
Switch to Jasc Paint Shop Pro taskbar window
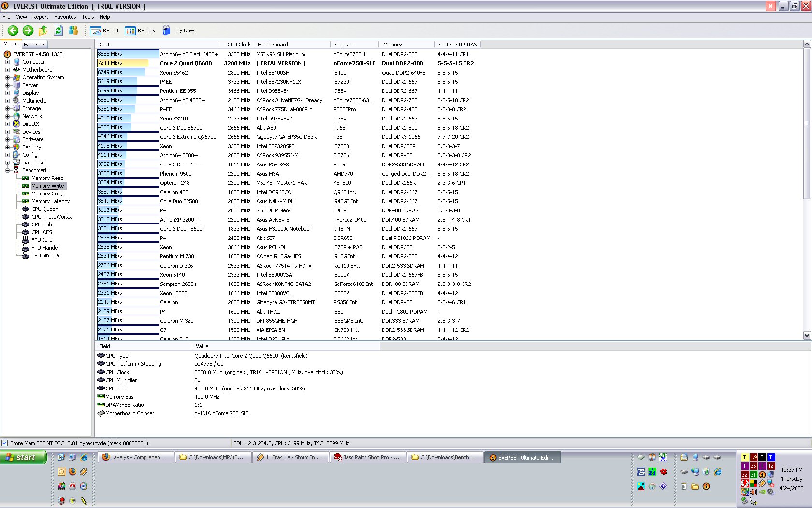click(368, 457)
